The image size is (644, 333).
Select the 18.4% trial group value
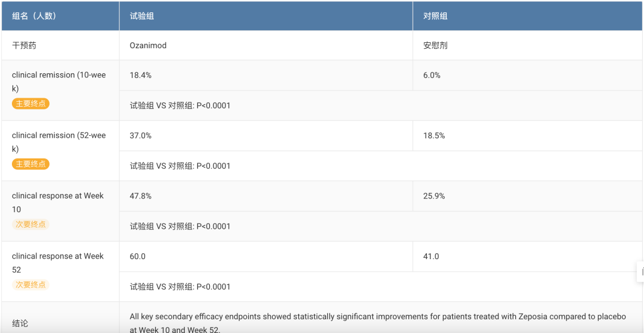pyautogui.click(x=141, y=76)
